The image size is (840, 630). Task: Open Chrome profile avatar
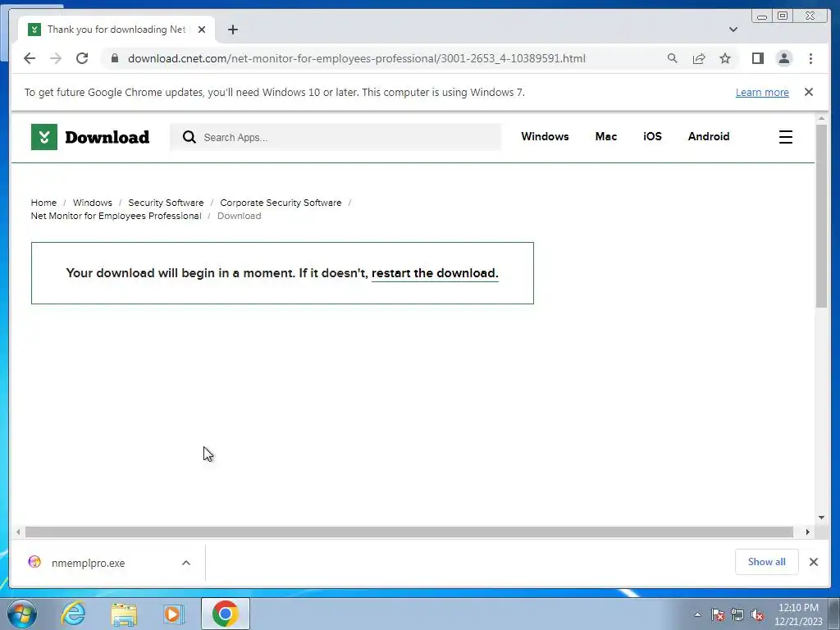(784, 58)
